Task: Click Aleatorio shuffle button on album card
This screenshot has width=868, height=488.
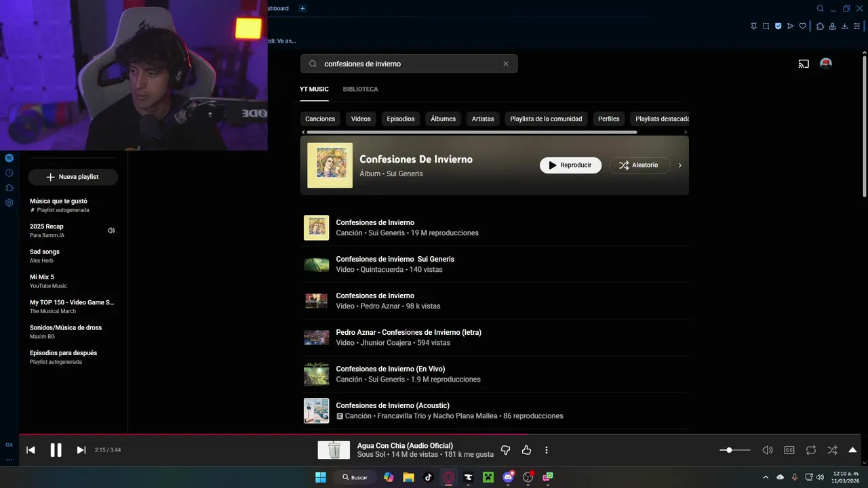Action: [639, 165]
